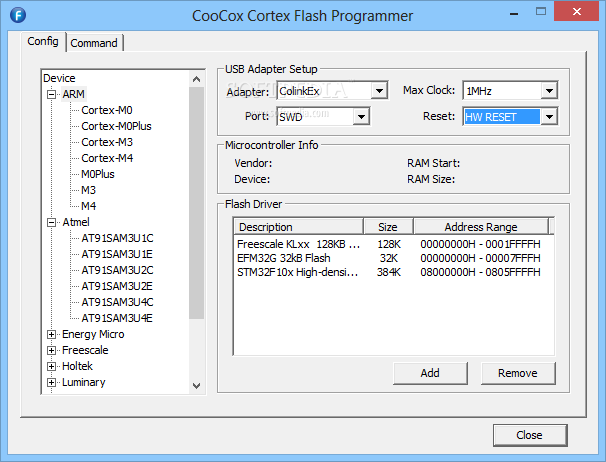Screen dimensions: 606x462
Task: Click the Close button at bottom
Action: (x=529, y=435)
